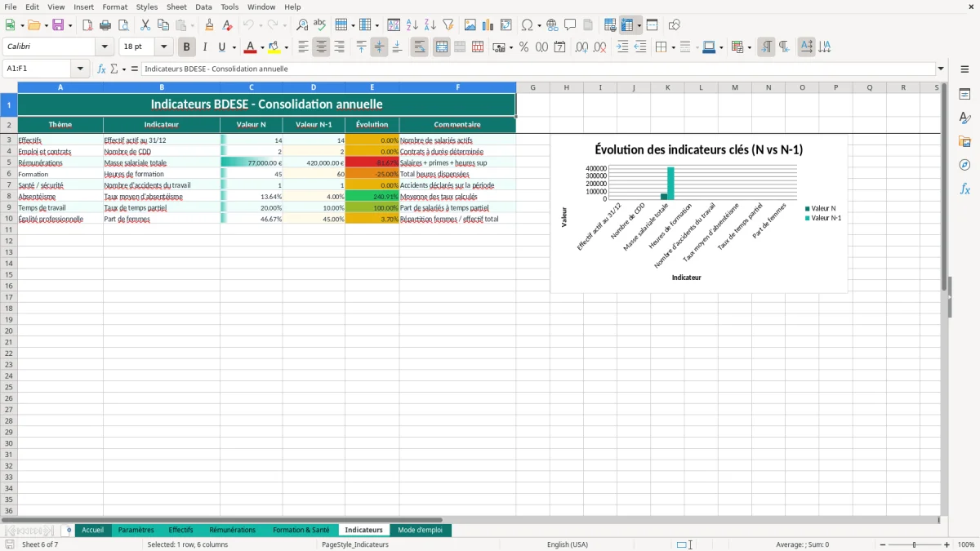Click the Insert Comment icon

(570, 25)
